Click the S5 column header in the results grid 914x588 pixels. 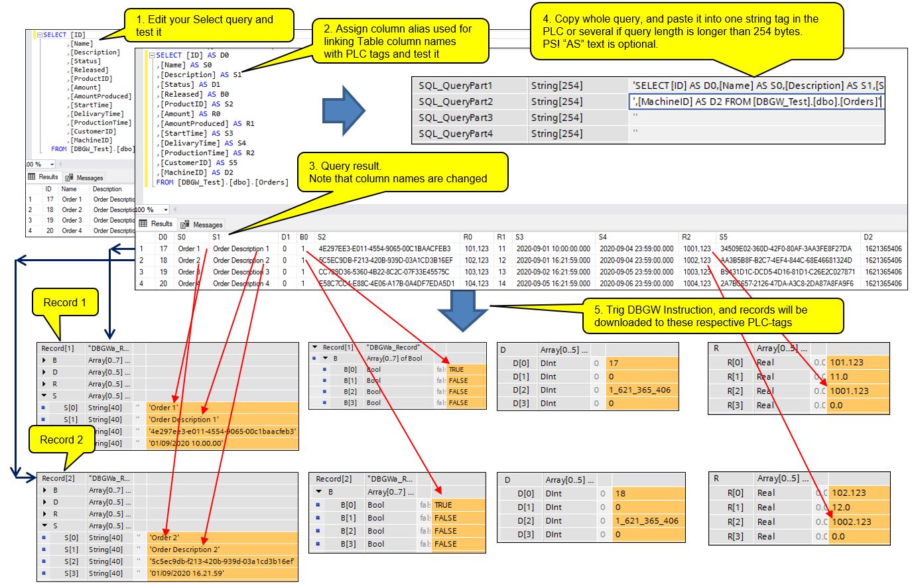pos(789,237)
